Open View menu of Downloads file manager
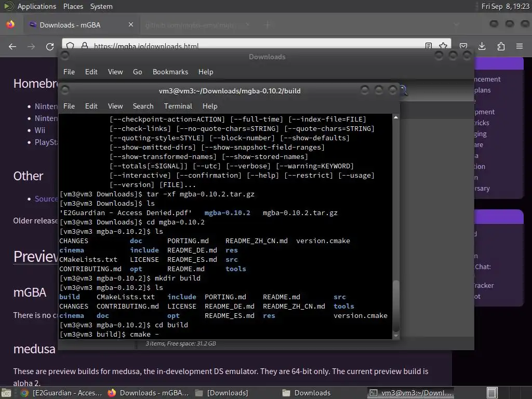Screen dimensions: 532x399 [x=115, y=72]
